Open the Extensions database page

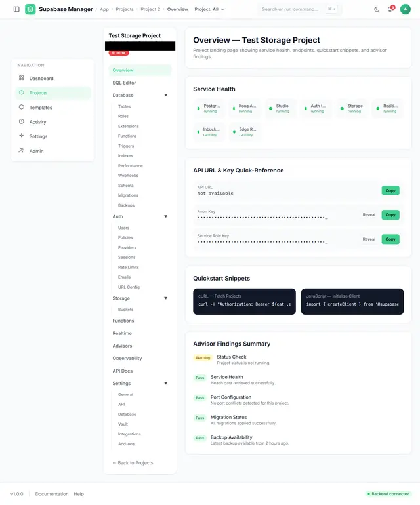point(128,126)
